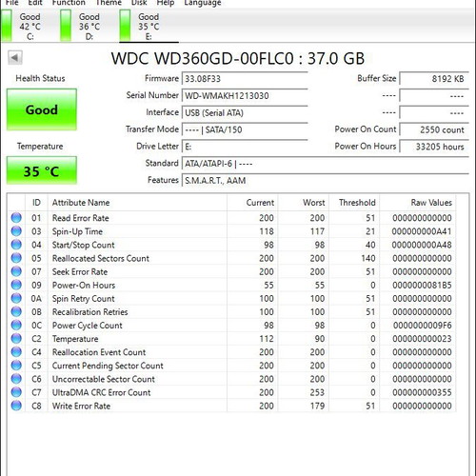
Task: Click raw value 0000000009F6 of Power Cycle Count
Action: (x=422, y=326)
